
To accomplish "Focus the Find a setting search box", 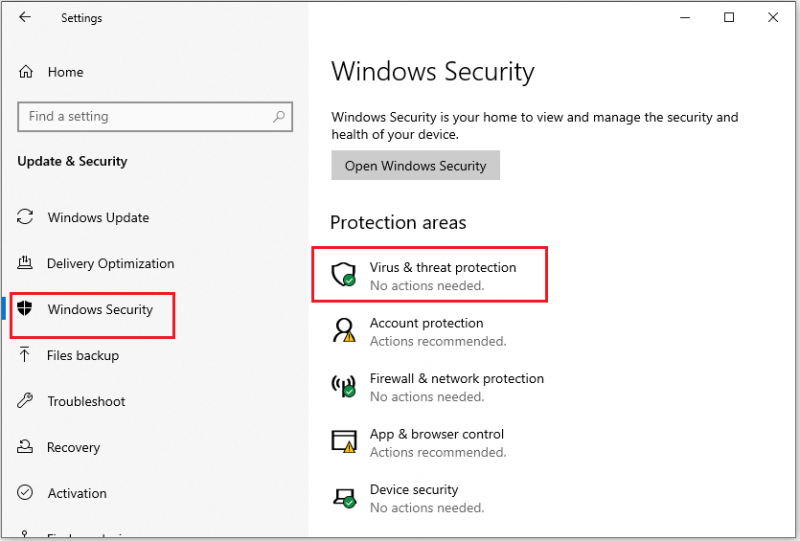I will (155, 116).
